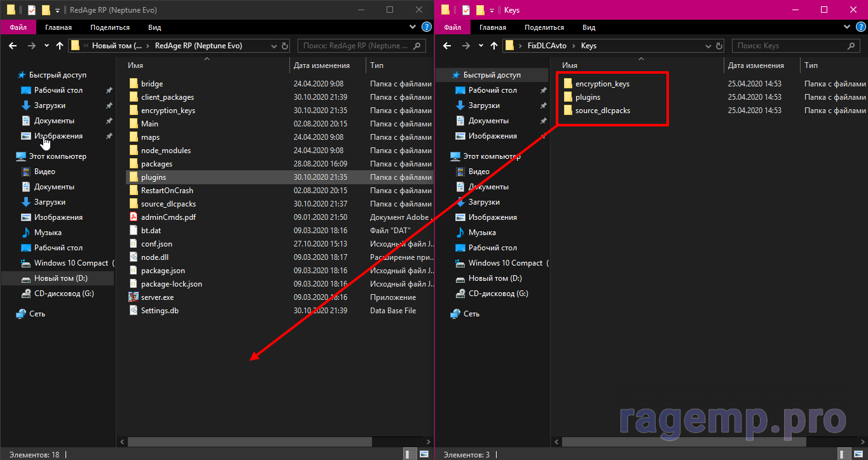Open Файл menu in RedAge RP window

[18, 27]
